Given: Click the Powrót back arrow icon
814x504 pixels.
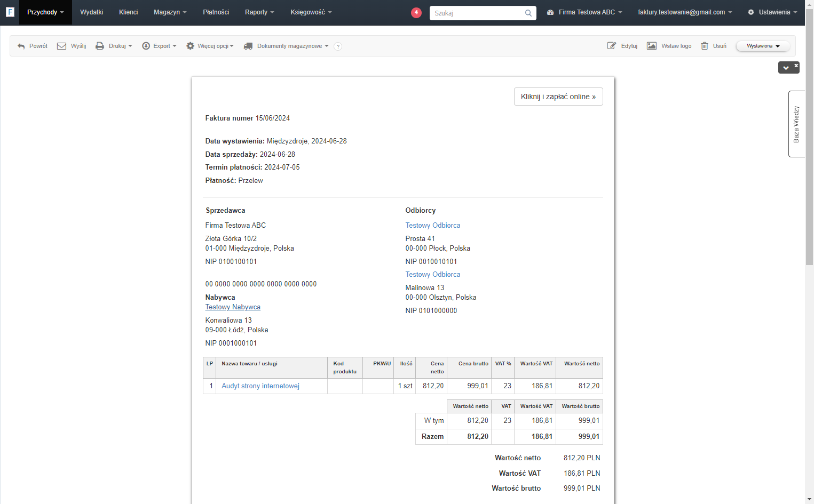Looking at the screenshot, I should point(21,46).
